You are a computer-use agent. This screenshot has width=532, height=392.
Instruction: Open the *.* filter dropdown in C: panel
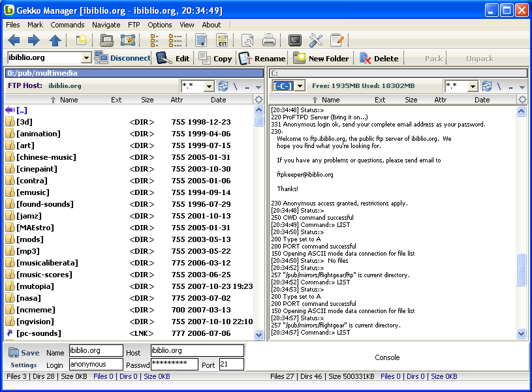pos(473,87)
